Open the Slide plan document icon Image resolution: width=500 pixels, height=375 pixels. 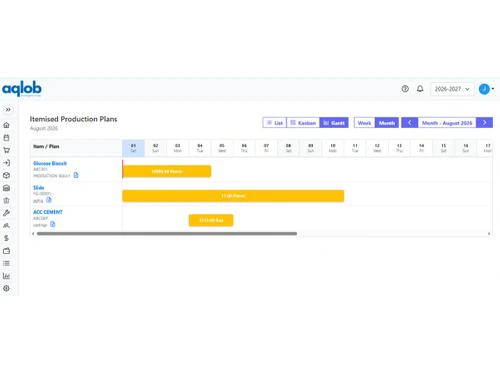coord(49,200)
